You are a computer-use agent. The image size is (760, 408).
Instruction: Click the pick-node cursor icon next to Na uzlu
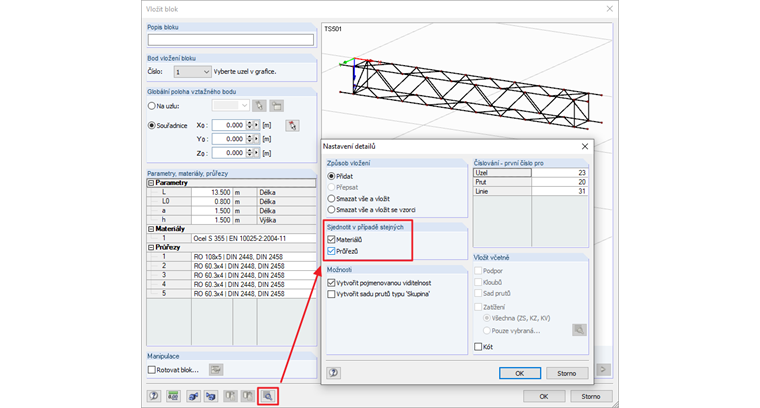[x=259, y=106]
